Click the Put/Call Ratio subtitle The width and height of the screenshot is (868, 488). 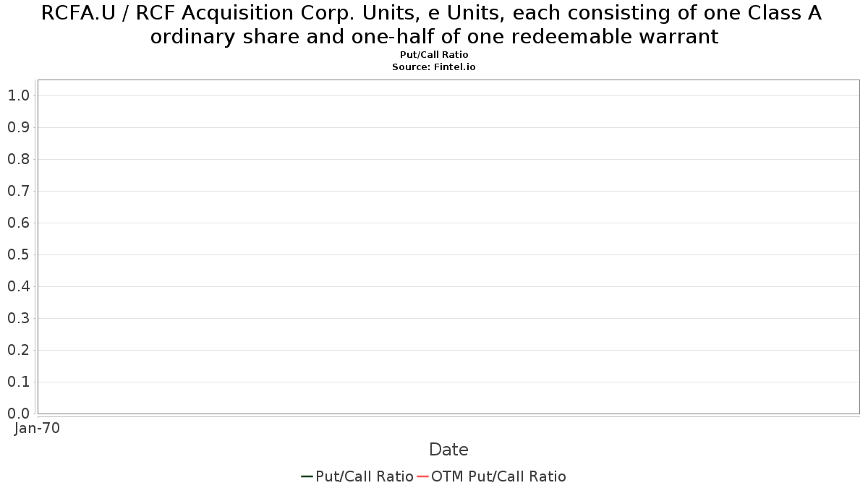tap(434, 55)
